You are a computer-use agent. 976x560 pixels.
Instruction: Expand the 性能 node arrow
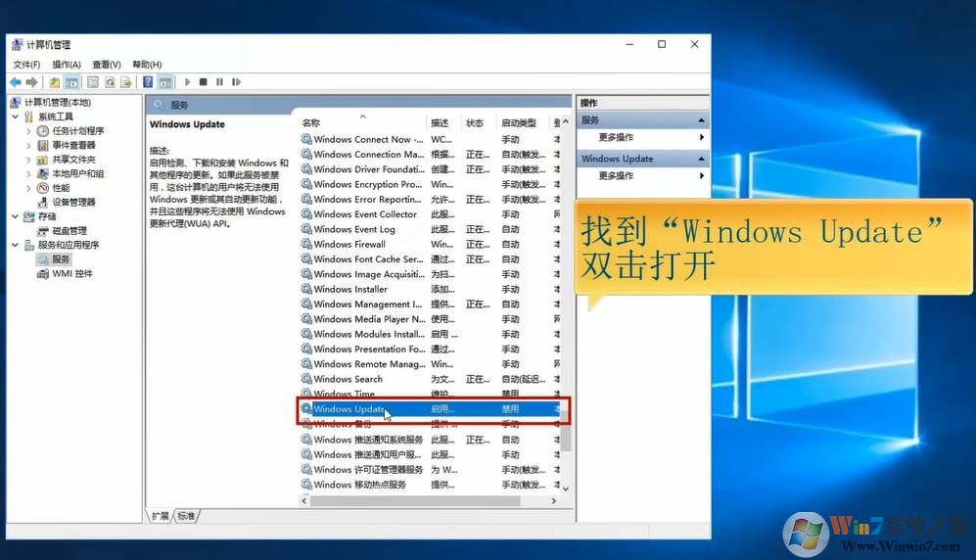click(x=28, y=188)
